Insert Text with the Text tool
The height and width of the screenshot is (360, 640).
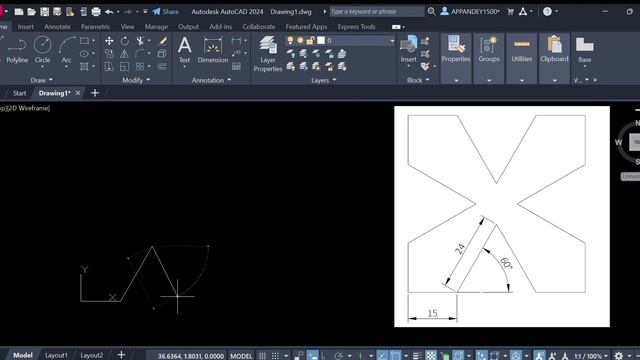click(184, 50)
